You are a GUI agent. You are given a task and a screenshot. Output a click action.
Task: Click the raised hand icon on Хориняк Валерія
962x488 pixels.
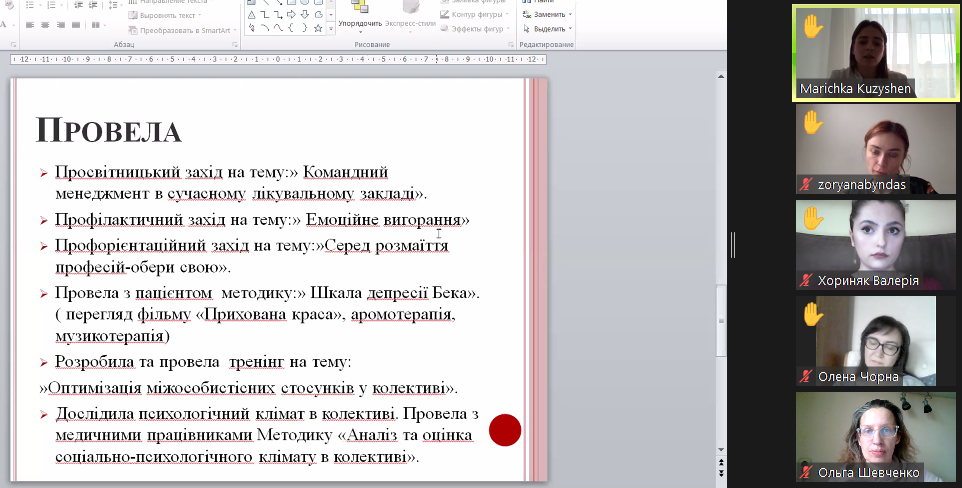(812, 217)
